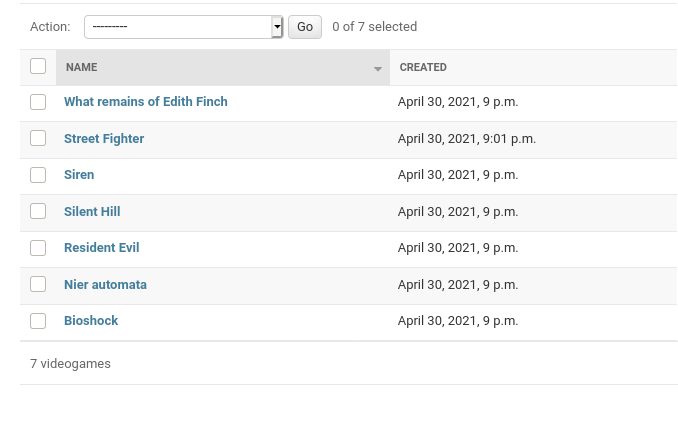Click the Action dropdown arrow button
This screenshot has width=678, height=425.
pyautogui.click(x=277, y=27)
